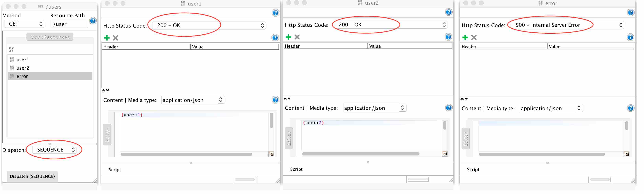
Task: Open the Script section in user1 window
Action: [x=115, y=170]
